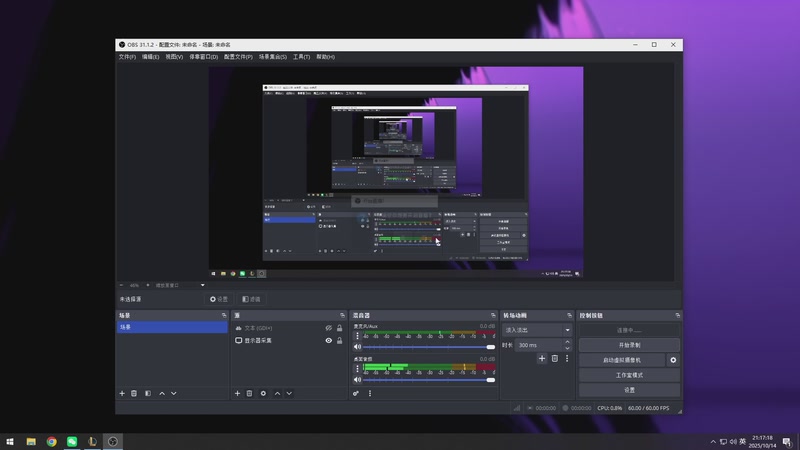The width and height of the screenshot is (800, 450).
Task: Pop out the 混音器 dock with its float icon
Action: [493, 315]
